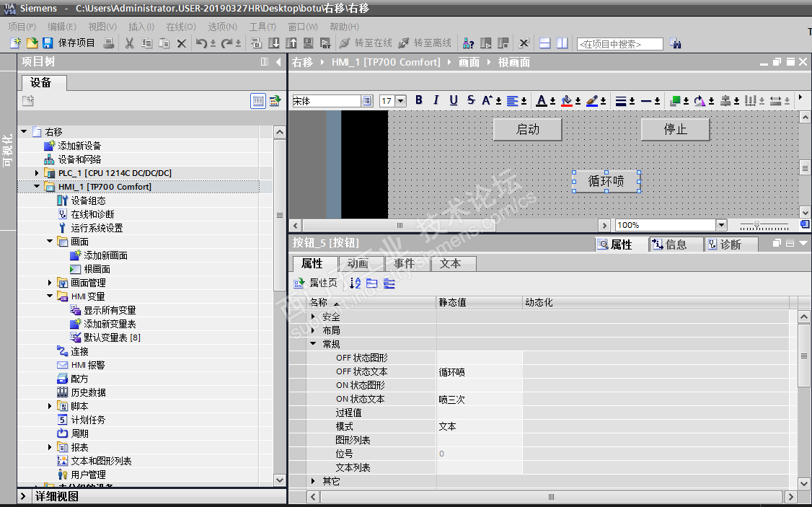The image size is (812, 507).
Task: Upload from device via toolbar icon
Action: point(291,43)
